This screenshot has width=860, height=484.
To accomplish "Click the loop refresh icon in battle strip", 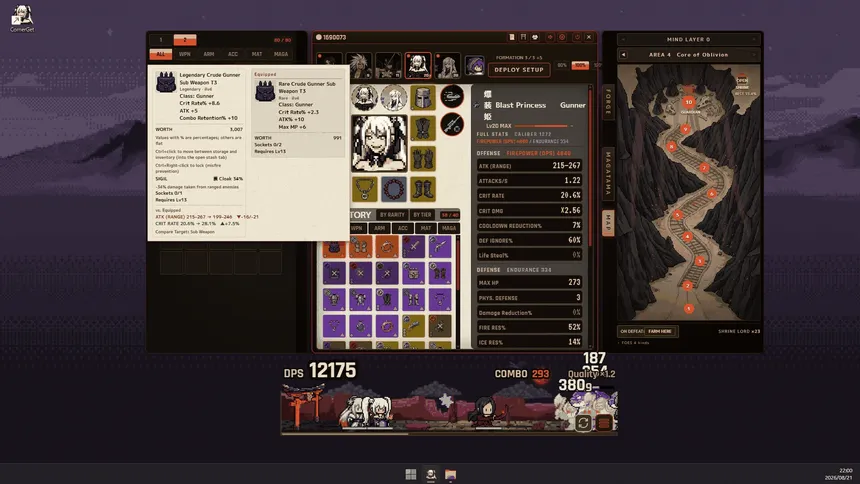I will (583, 423).
